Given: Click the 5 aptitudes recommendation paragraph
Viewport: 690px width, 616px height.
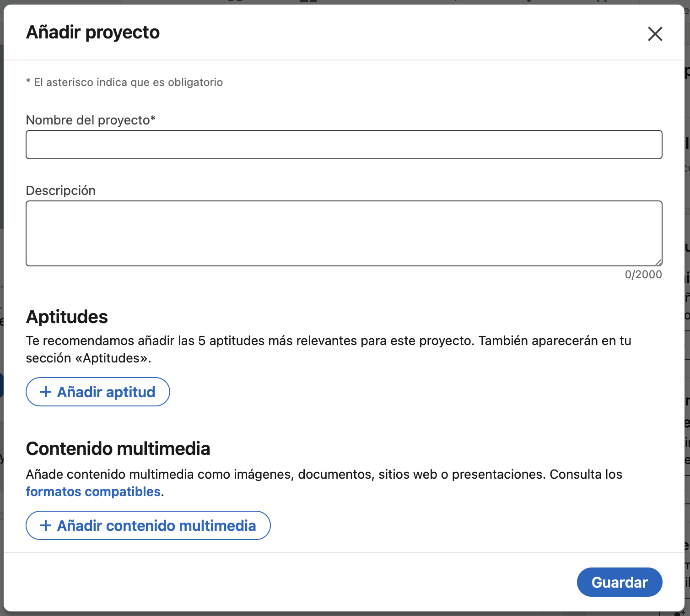Looking at the screenshot, I should coord(329,349).
